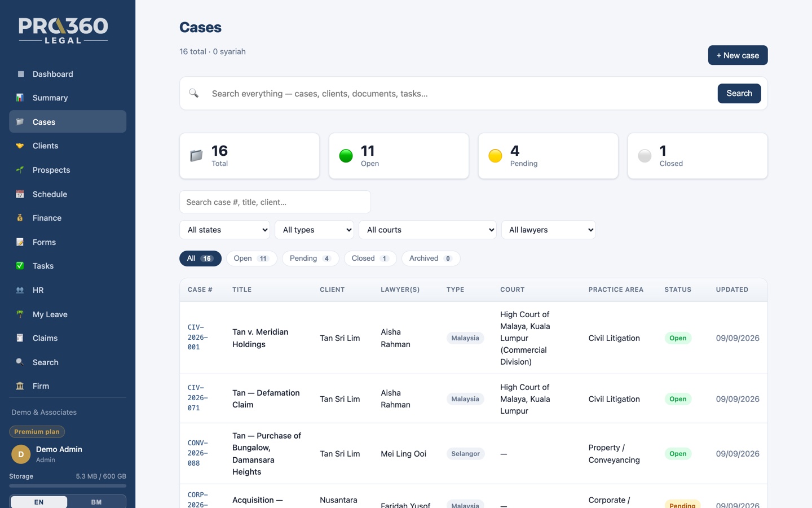
Task: Click the Demo Admin avatar circle
Action: [x=21, y=454]
